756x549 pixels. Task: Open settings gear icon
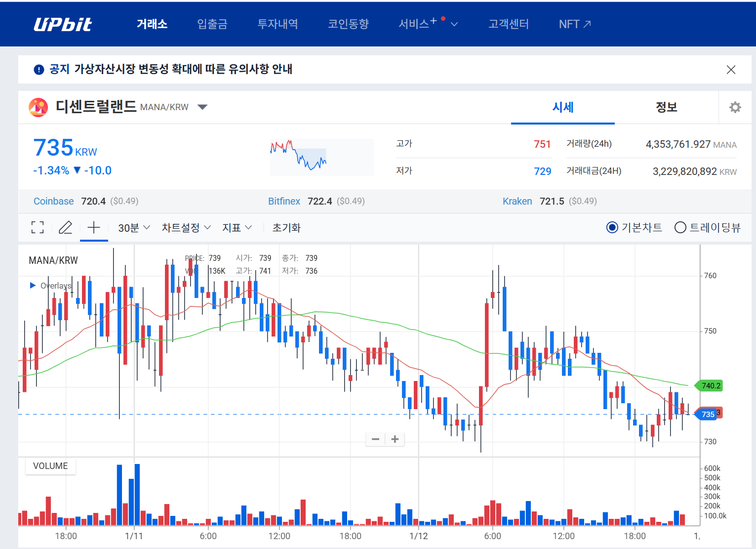click(735, 107)
